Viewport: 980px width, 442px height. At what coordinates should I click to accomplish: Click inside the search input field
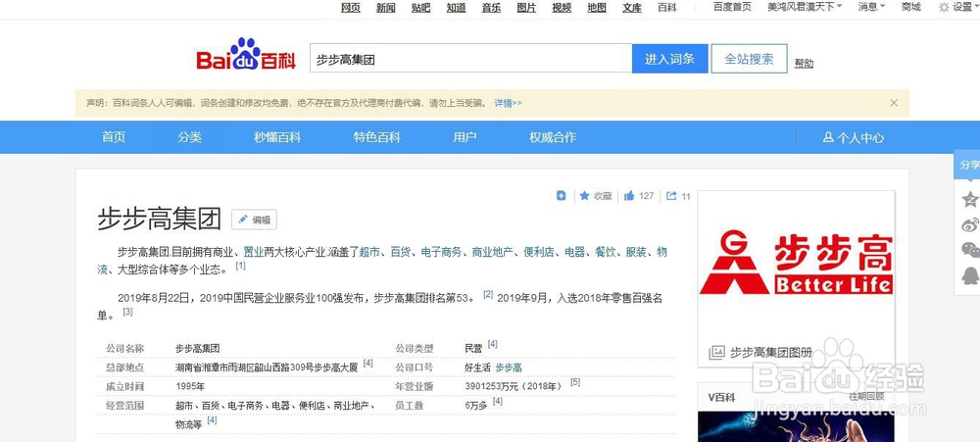(470, 59)
